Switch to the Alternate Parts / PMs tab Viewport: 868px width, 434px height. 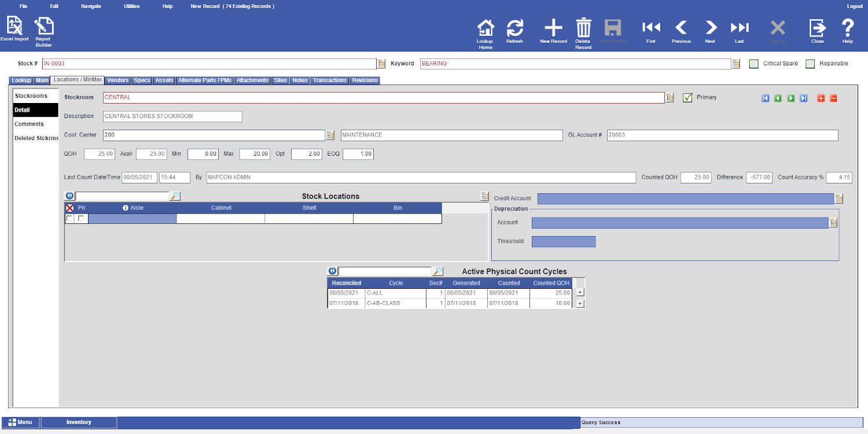coord(205,80)
